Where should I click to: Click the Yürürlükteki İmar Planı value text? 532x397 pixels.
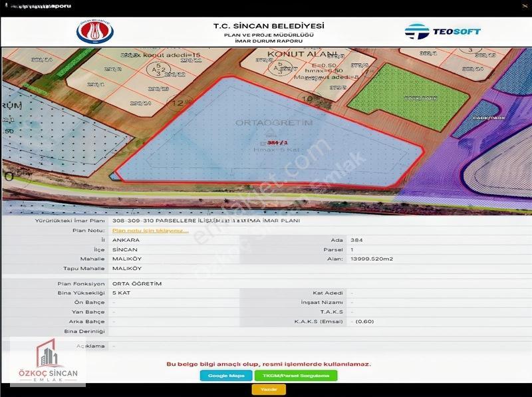[x=206, y=221]
